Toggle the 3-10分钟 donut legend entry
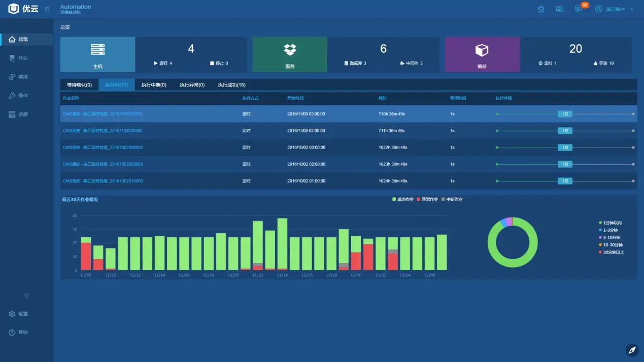This screenshot has width=644, height=362. click(x=609, y=238)
